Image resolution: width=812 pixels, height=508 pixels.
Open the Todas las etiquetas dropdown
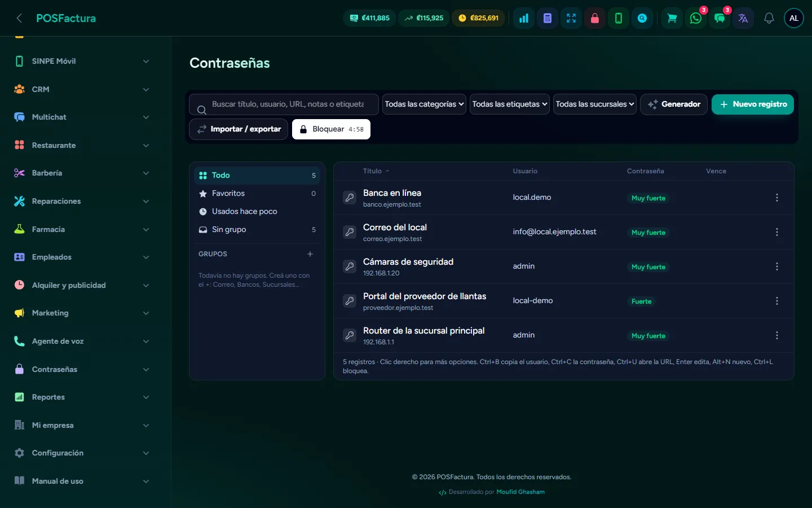click(510, 104)
